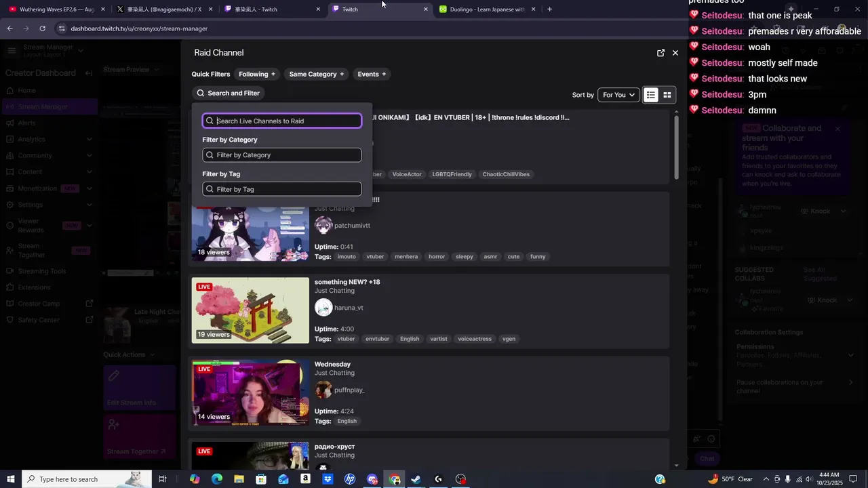Reload the current page
This screenshot has height=488, width=868.
point(42,28)
